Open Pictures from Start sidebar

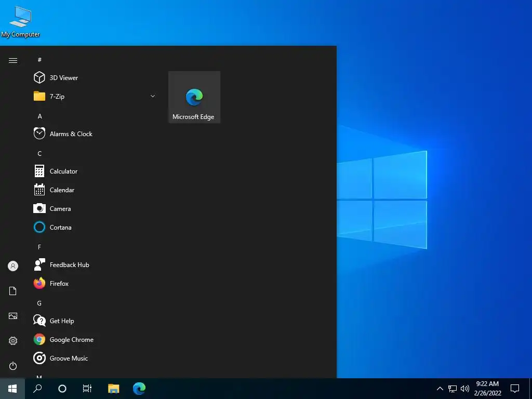tap(13, 316)
